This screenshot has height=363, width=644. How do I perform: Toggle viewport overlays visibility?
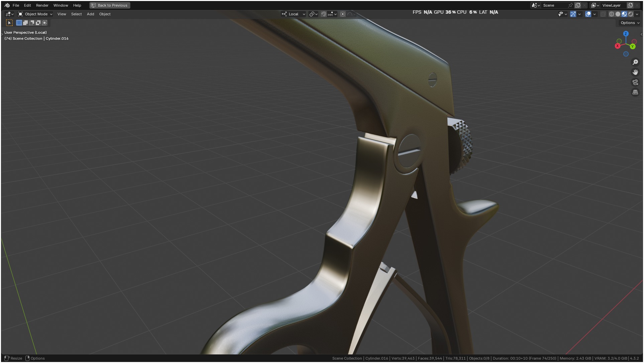click(588, 14)
